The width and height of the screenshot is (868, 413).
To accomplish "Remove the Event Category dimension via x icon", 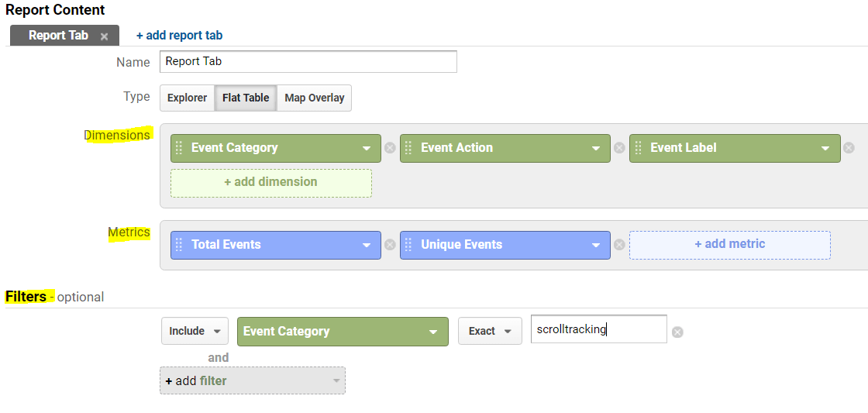I will [x=390, y=148].
